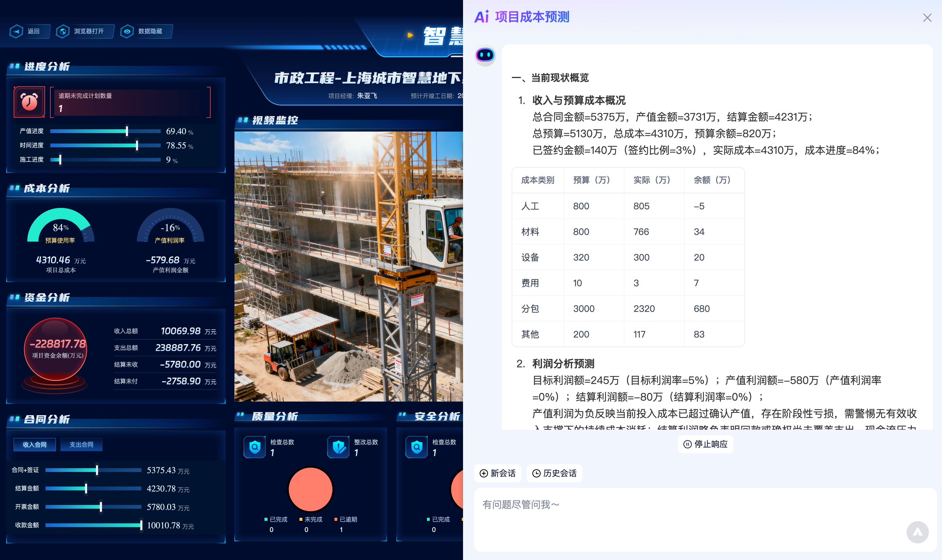942x560 pixels.
Task: Click the 产值进度 progress slider handle
Action: pos(127,131)
